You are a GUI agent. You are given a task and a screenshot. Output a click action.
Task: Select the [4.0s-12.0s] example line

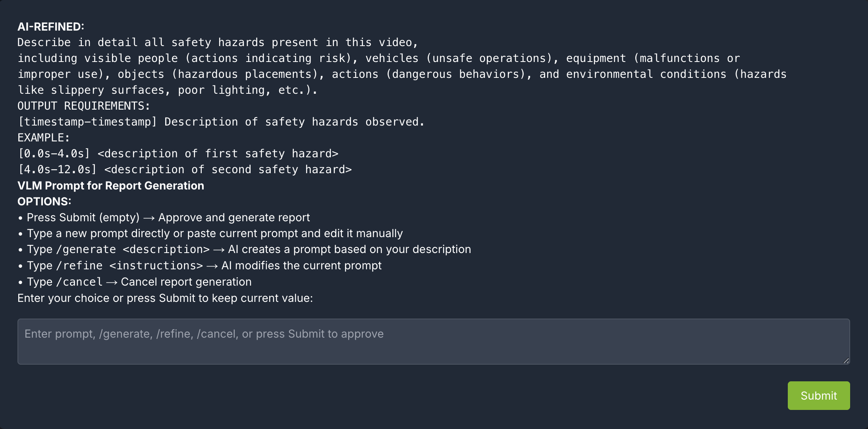pos(185,169)
